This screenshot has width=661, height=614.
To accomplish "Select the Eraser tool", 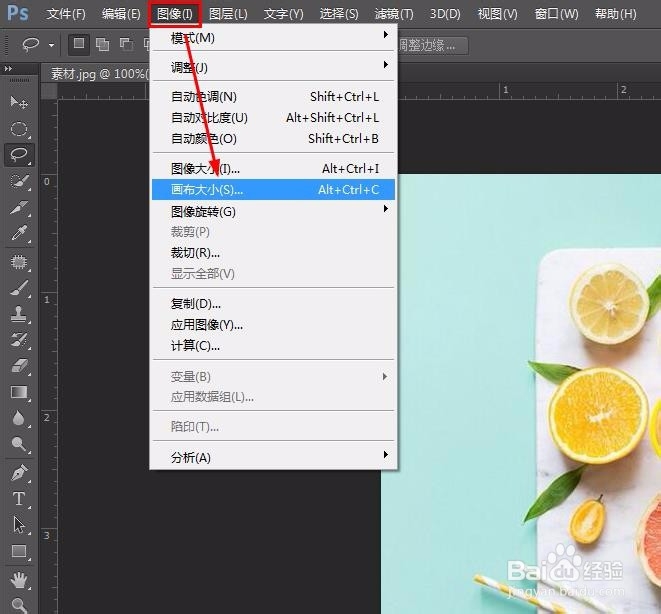I will click(19, 366).
